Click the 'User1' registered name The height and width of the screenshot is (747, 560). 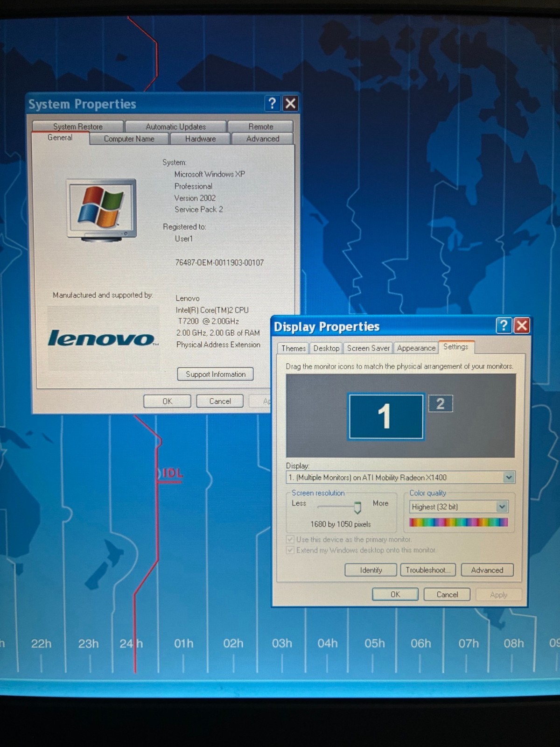coord(184,239)
